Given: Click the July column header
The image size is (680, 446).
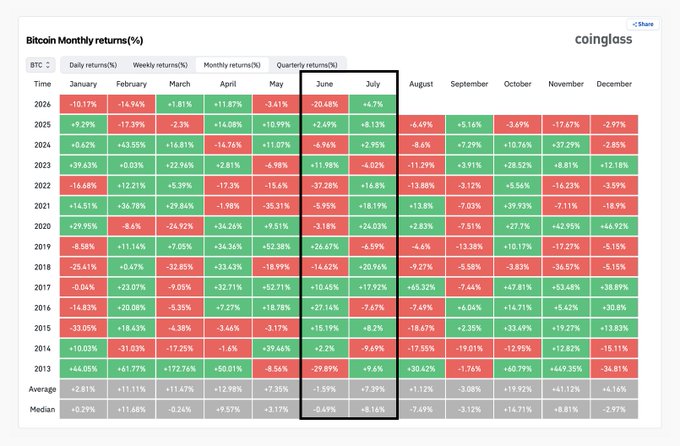Looking at the screenshot, I should 373,84.
